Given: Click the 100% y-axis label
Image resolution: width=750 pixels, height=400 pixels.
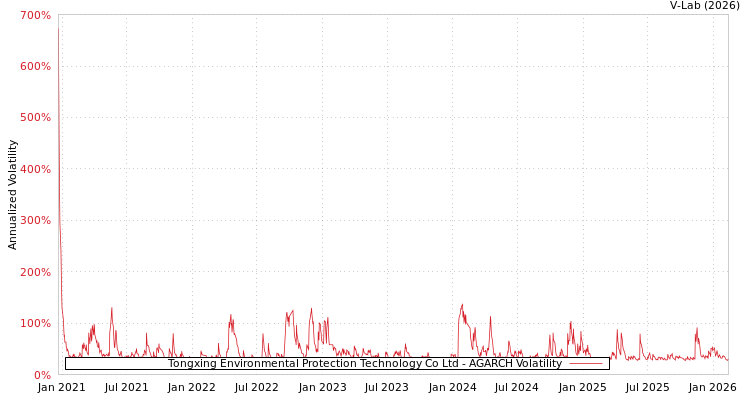Looking at the screenshot, I should click(35, 323).
